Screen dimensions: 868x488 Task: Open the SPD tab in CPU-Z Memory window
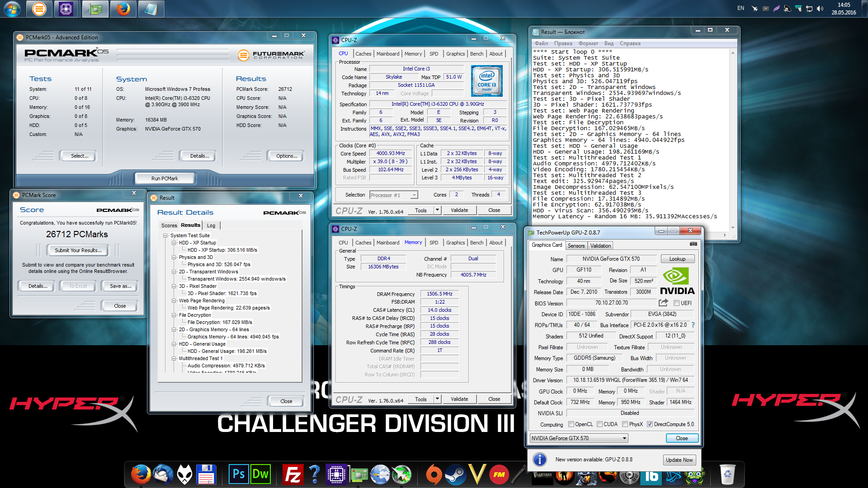(x=434, y=242)
